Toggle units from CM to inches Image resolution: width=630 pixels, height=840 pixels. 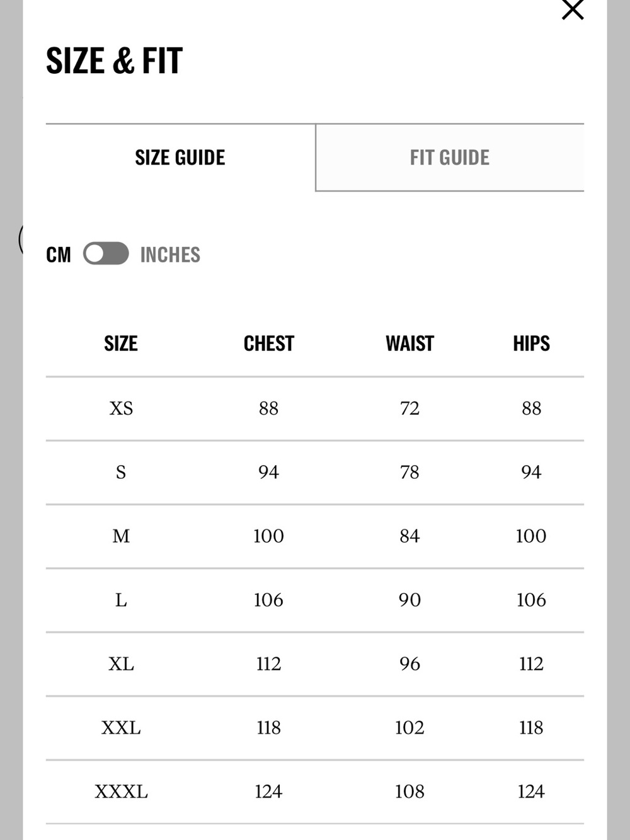coord(106,254)
